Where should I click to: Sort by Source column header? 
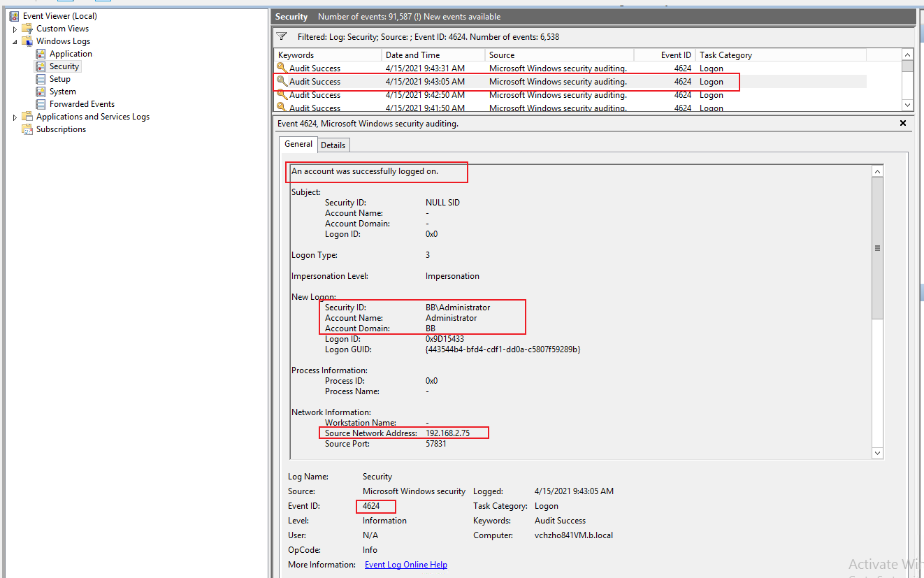click(559, 55)
